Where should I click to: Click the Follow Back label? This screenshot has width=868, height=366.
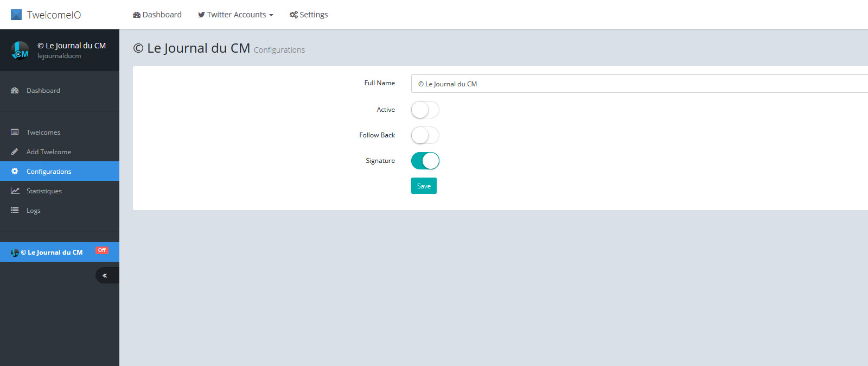[377, 135]
